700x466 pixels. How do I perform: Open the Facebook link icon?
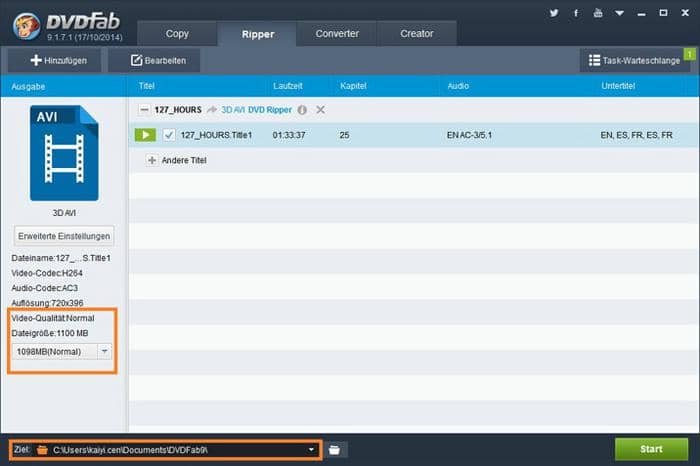coord(576,13)
